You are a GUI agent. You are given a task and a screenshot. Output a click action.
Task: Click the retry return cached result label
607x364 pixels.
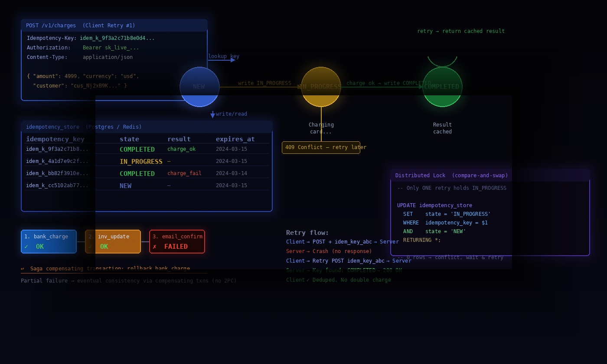coord(461,31)
